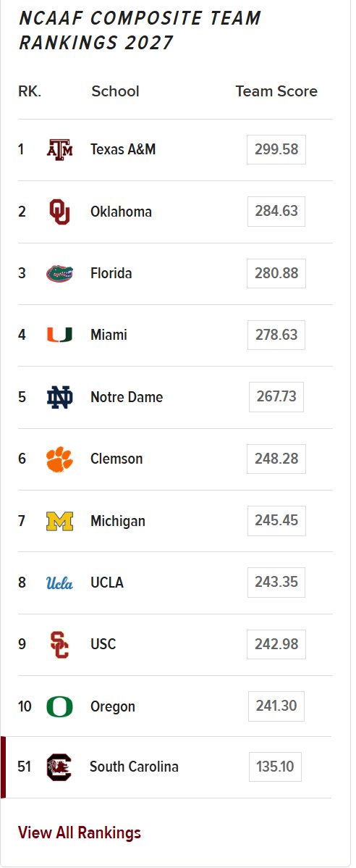The image size is (356, 868).
Task: Click the UCLA script logo
Action: [60, 583]
